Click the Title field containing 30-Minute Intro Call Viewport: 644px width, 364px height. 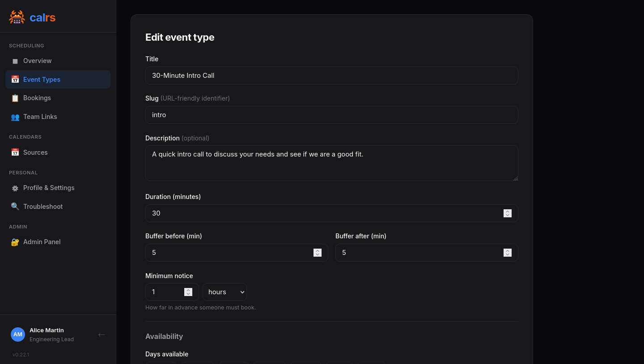click(331, 76)
